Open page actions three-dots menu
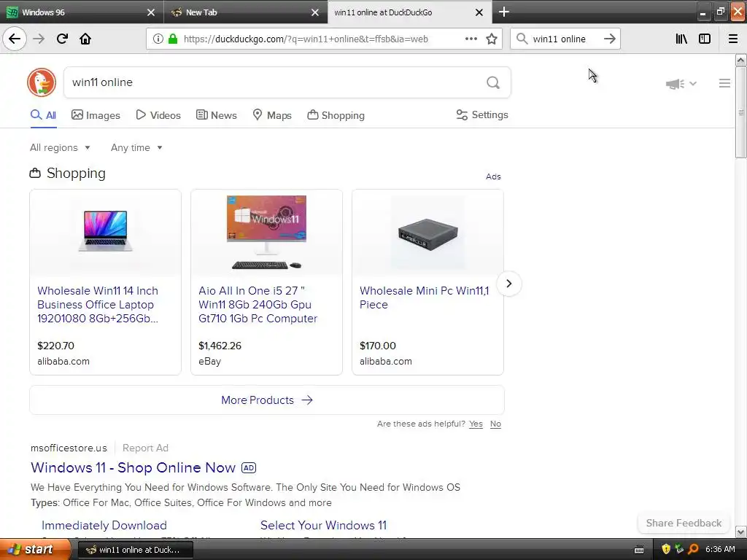This screenshot has width=747, height=560. click(x=471, y=39)
